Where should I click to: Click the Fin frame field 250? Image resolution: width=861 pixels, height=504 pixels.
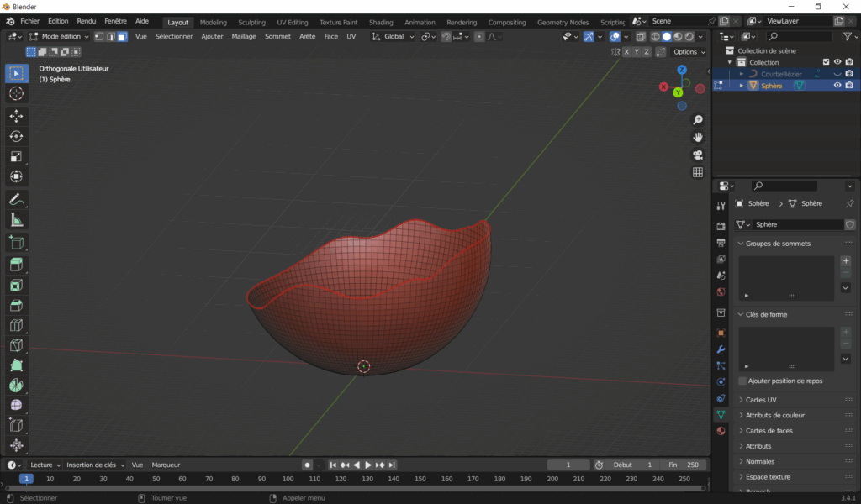684,465
